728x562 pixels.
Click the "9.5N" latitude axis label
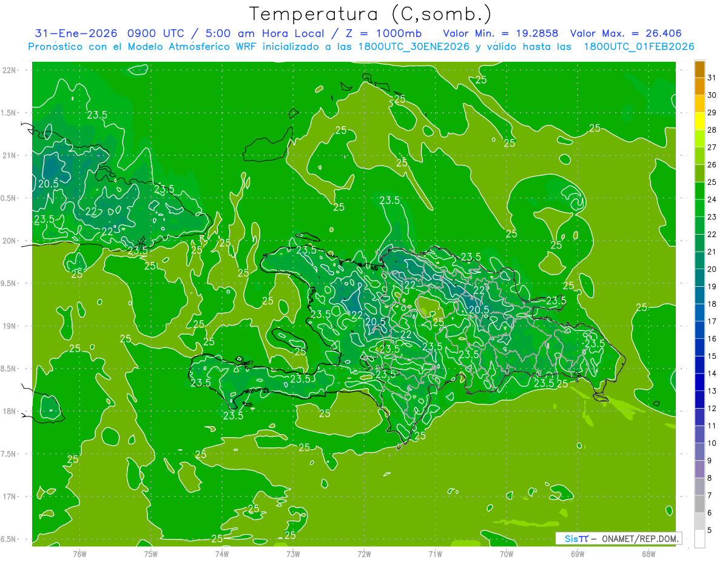[9, 283]
